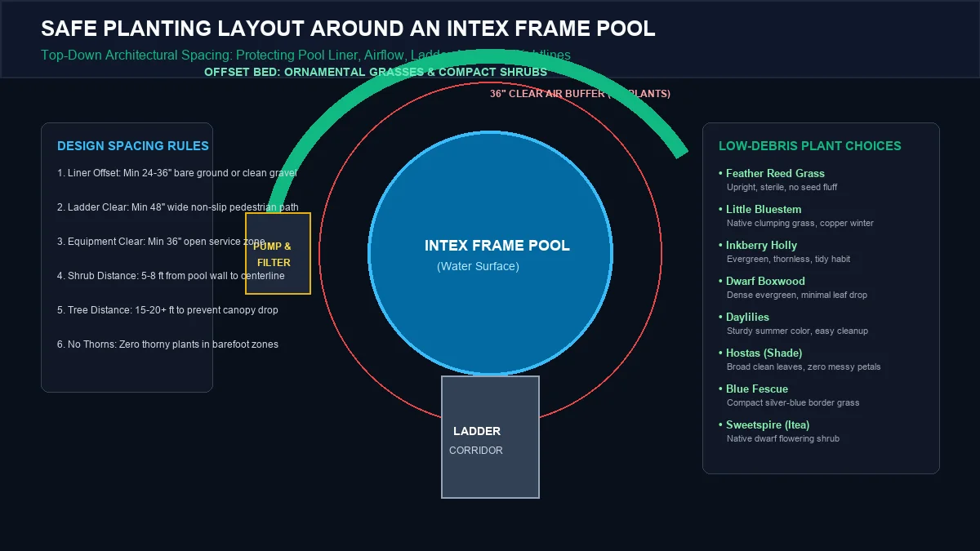Click the 'Daylilies' entry
Screen dimensions: 980x551
coord(744,317)
